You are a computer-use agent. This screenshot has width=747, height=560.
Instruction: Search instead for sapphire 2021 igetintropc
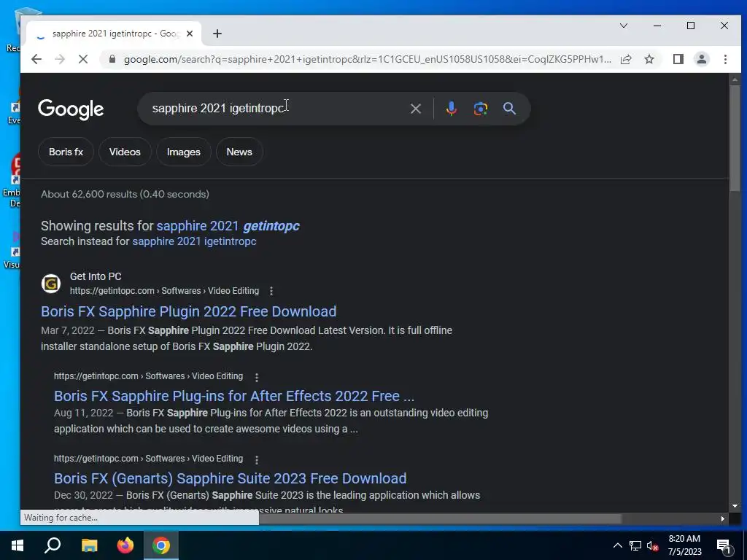click(194, 241)
